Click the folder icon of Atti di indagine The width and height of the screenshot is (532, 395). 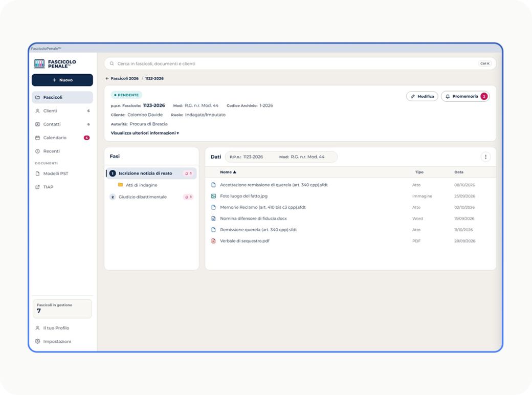pyautogui.click(x=120, y=185)
